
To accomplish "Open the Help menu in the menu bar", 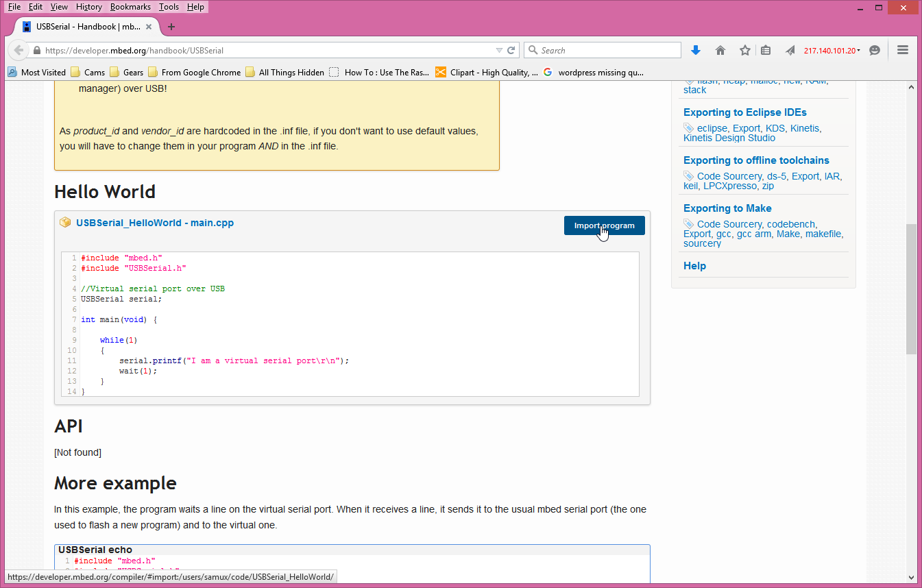I will point(195,7).
